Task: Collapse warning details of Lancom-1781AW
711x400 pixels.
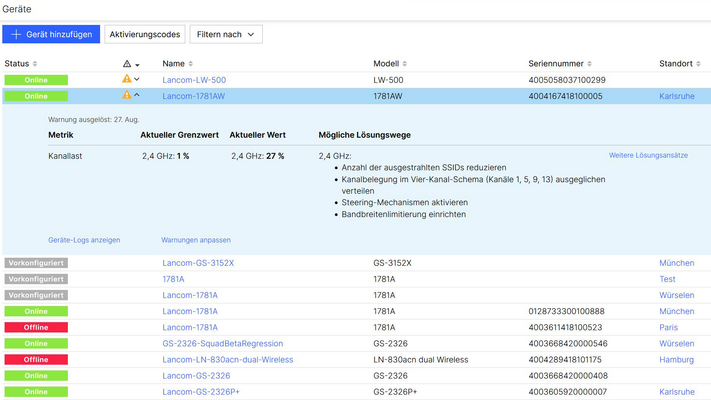Action: [x=137, y=96]
